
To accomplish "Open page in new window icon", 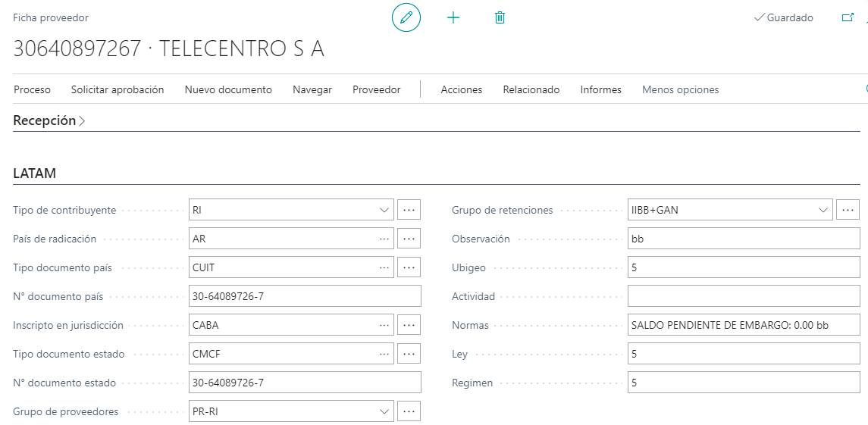I will [848, 17].
